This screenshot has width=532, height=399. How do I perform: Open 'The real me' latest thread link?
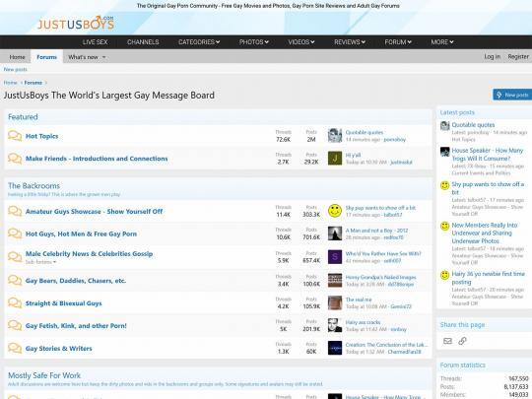click(x=359, y=299)
